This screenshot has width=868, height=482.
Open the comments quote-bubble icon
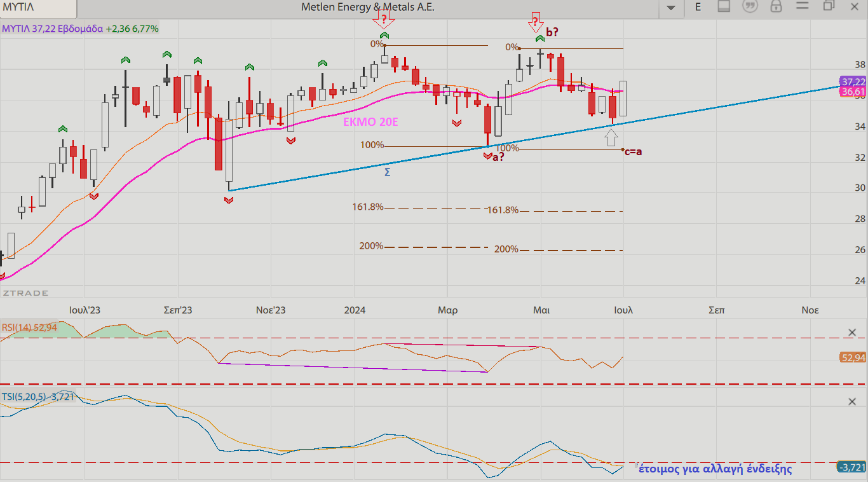(750, 6)
